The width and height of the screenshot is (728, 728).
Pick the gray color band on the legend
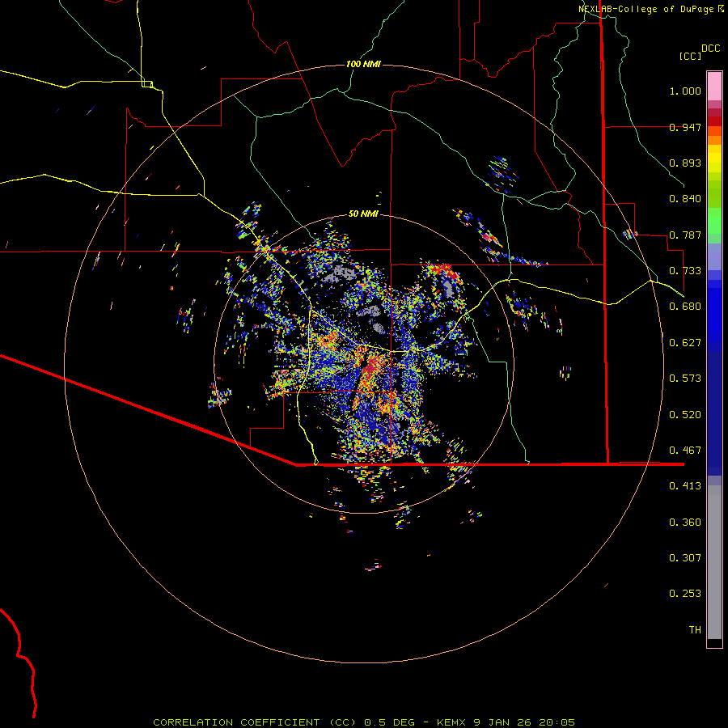pos(714,562)
